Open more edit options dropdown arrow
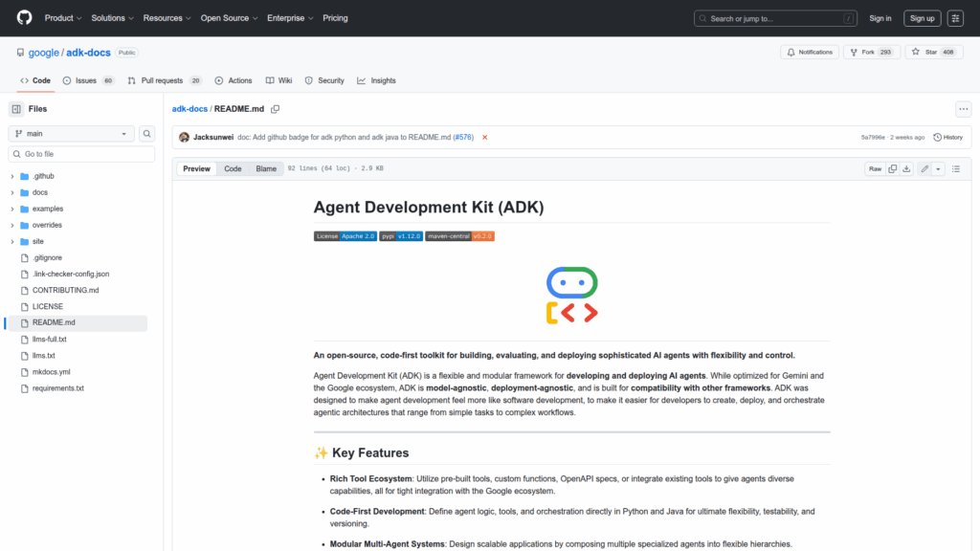 click(938, 168)
